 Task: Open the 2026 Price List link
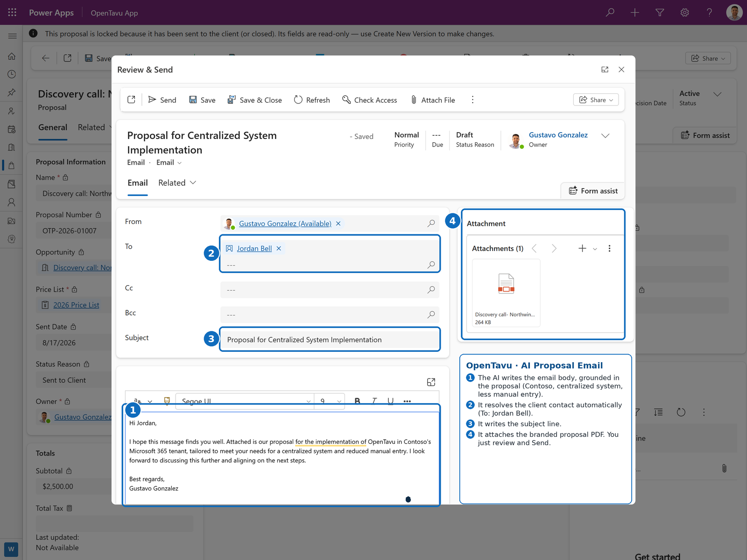coord(76,305)
